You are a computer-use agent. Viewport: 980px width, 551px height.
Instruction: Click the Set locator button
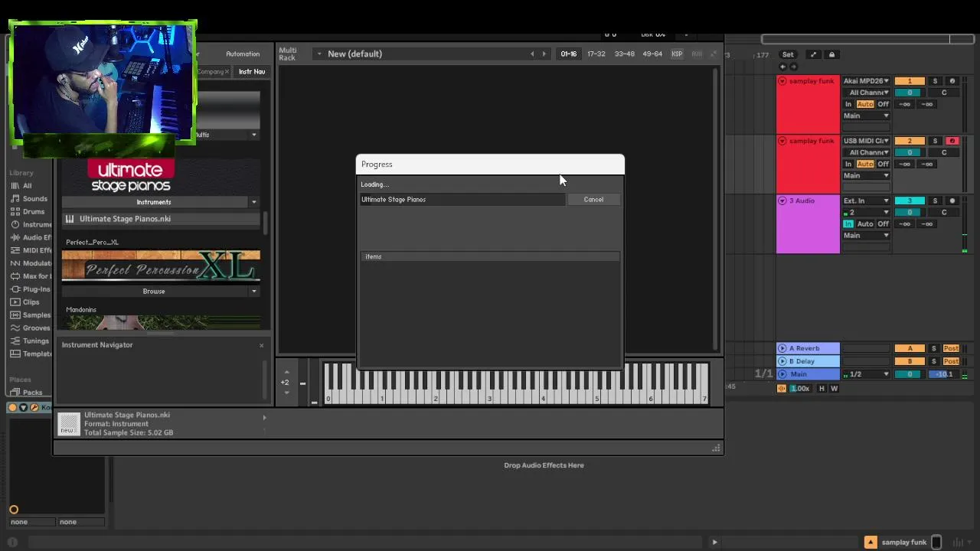coord(788,54)
